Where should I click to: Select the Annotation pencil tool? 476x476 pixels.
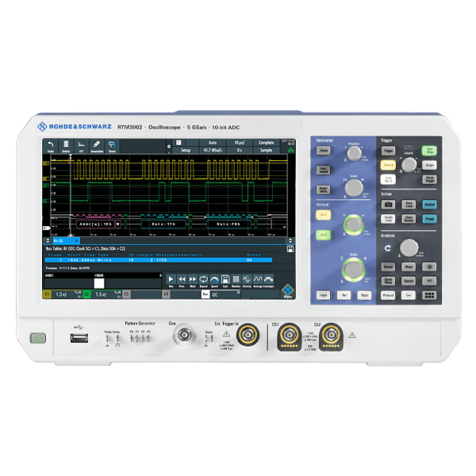pos(97,146)
